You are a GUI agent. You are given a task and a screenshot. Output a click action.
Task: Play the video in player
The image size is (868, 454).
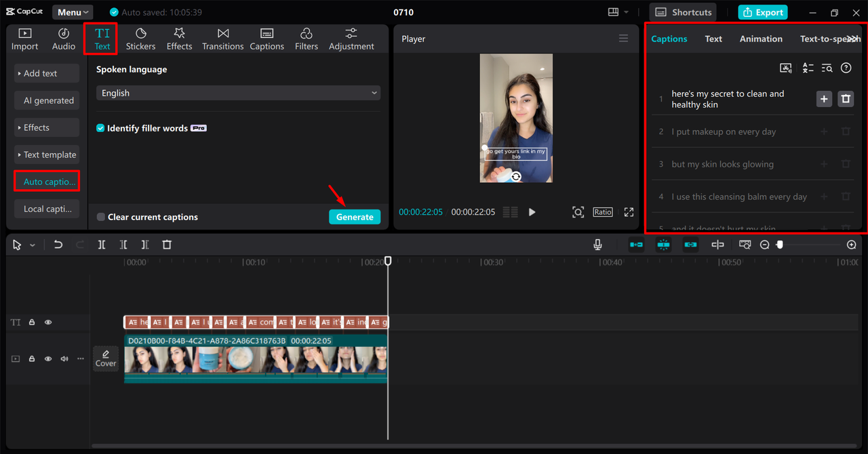[532, 212]
